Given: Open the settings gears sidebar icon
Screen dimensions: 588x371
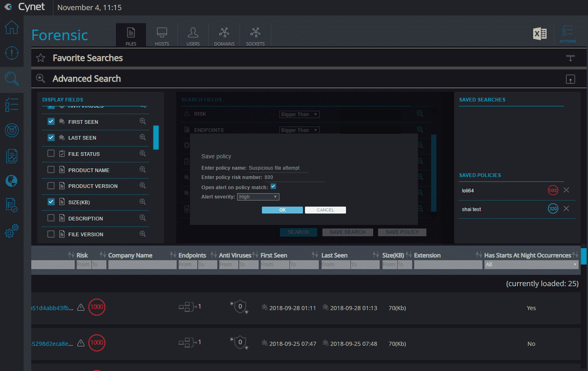Looking at the screenshot, I should tap(11, 231).
